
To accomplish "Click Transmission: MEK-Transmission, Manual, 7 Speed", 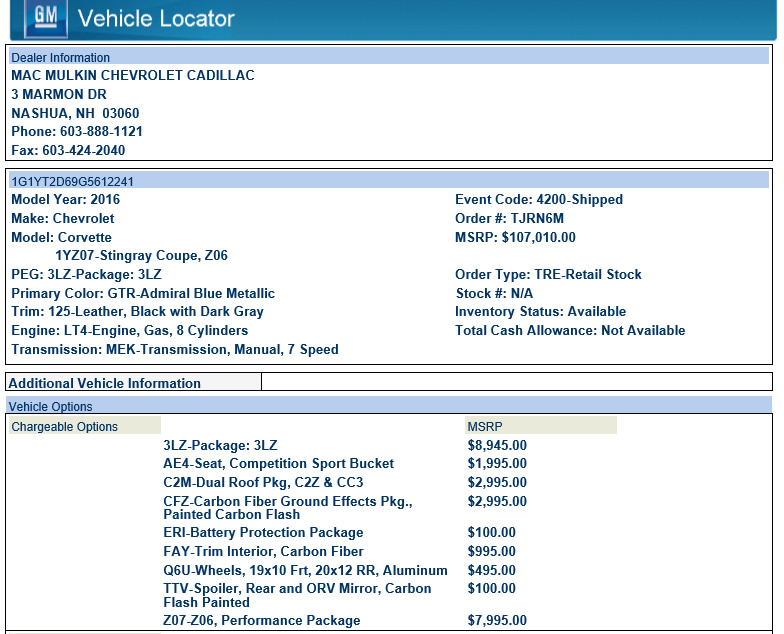I will click(175, 350).
